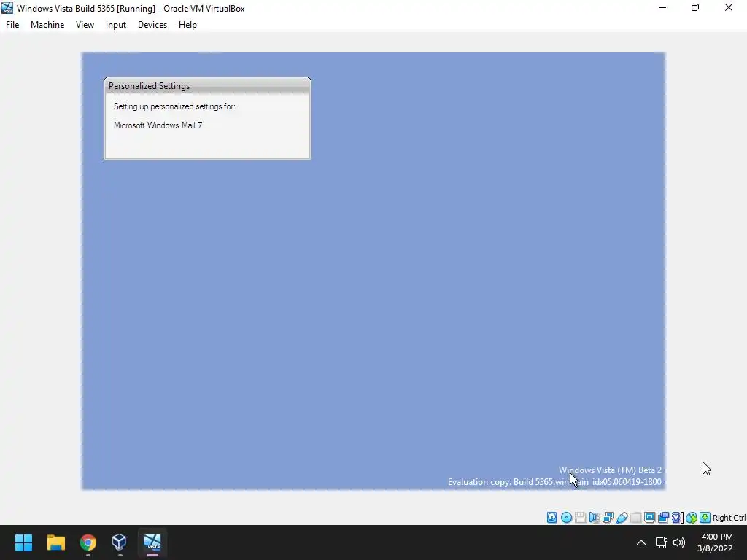This screenshot has height=560, width=747.
Task: Open the View menu
Action: (x=85, y=25)
